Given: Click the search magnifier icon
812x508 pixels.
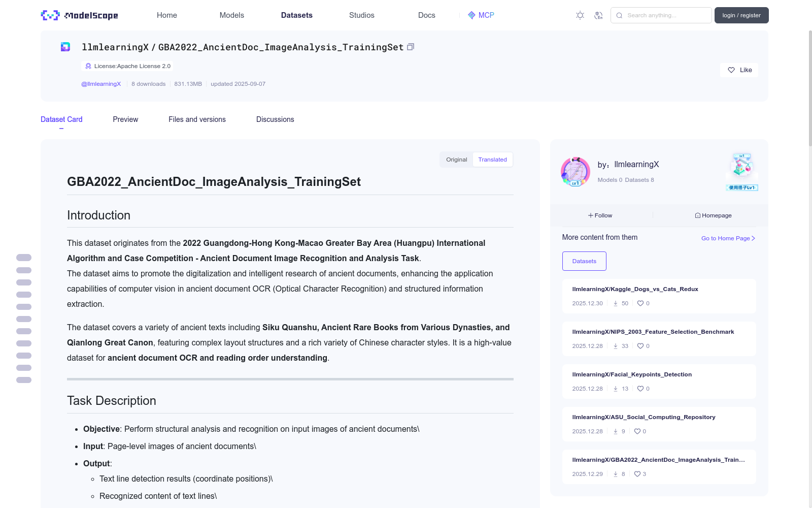Looking at the screenshot, I should click(619, 15).
